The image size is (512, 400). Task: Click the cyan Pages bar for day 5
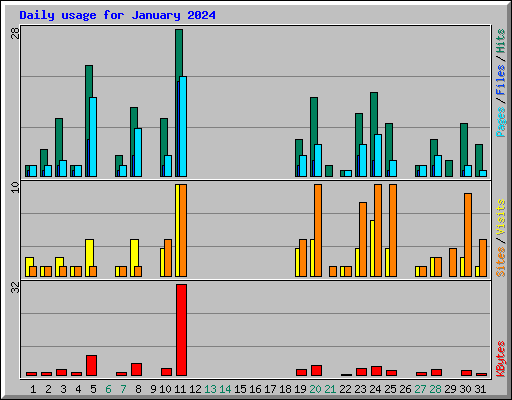pos(93,137)
